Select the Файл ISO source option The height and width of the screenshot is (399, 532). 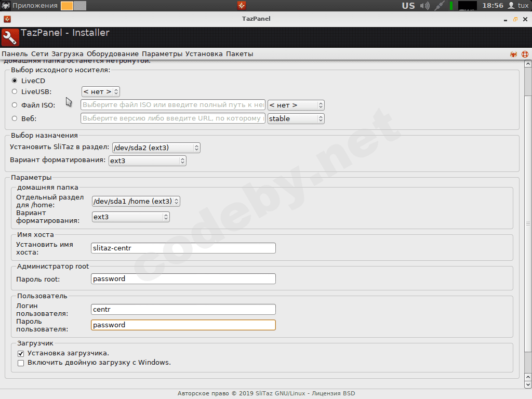pyautogui.click(x=15, y=105)
